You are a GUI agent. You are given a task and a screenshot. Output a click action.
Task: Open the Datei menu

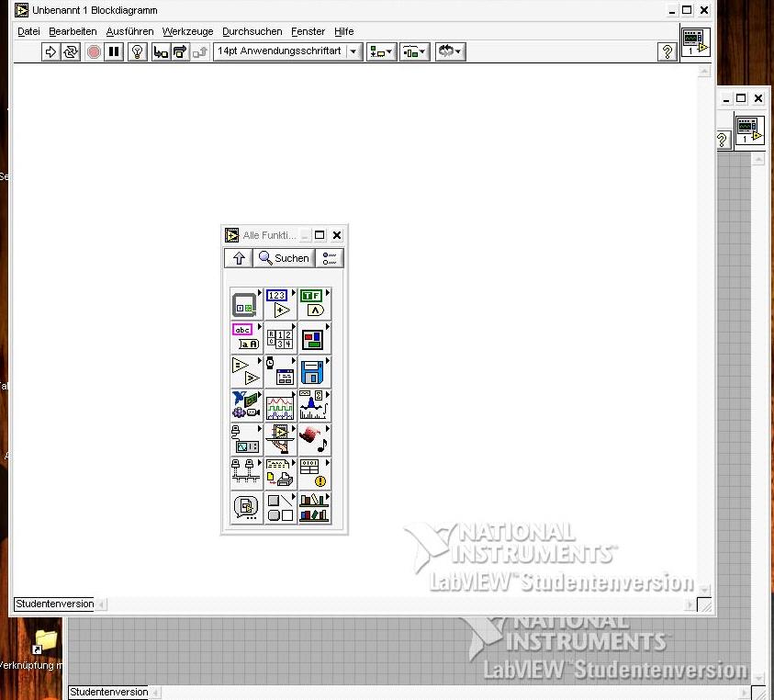[x=28, y=31]
